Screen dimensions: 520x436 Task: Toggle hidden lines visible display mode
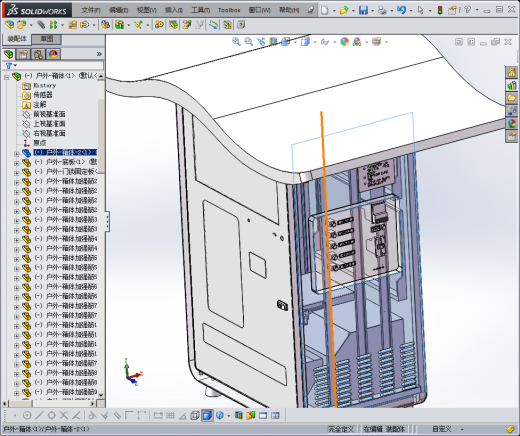pyautogui.click(x=195, y=415)
